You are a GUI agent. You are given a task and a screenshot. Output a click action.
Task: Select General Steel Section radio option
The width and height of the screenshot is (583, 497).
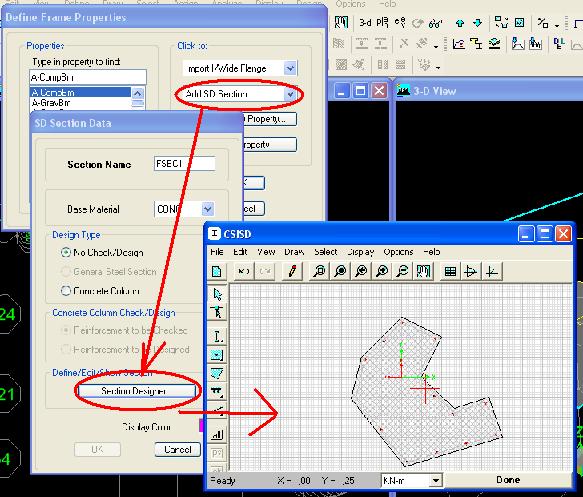point(66,271)
